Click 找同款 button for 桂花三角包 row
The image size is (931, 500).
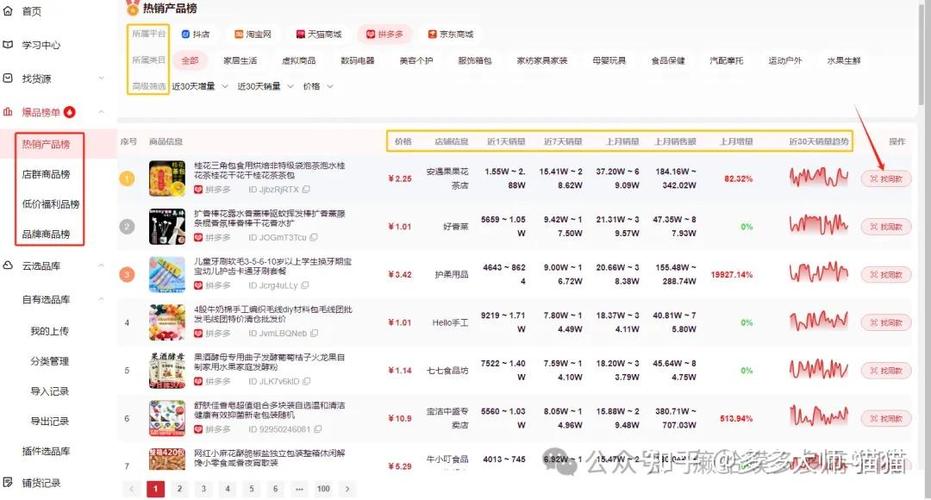(886, 179)
